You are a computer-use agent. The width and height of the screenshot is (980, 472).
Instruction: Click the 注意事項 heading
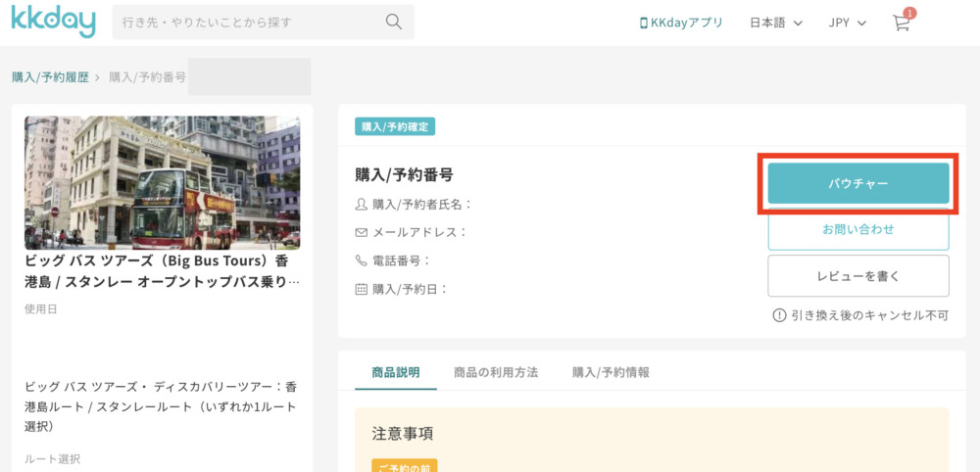[403, 433]
